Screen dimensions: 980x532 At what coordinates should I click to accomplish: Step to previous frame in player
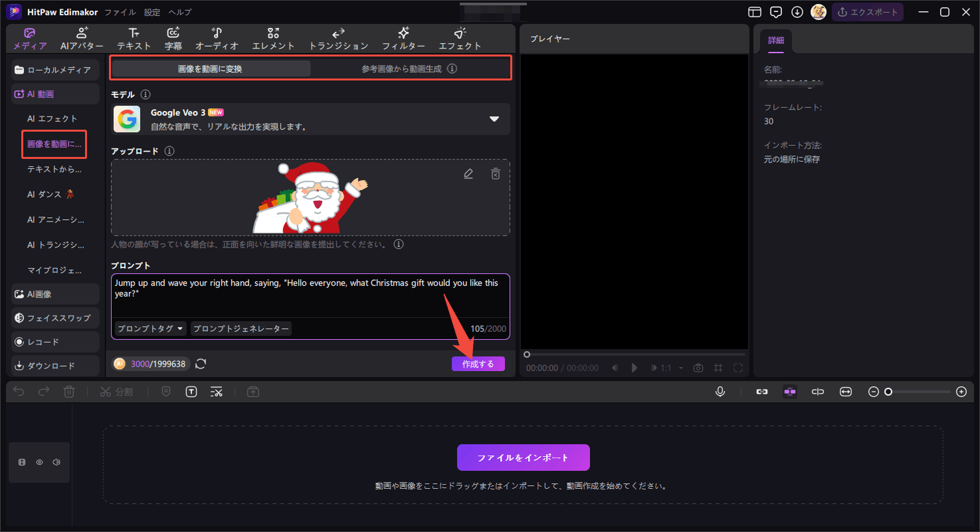point(615,368)
